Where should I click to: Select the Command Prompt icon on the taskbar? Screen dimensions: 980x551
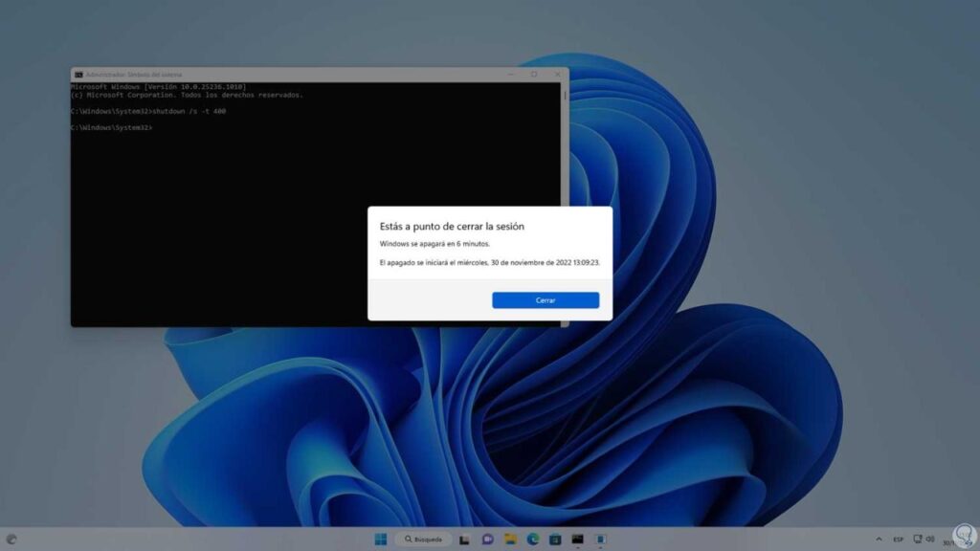point(577,539)
